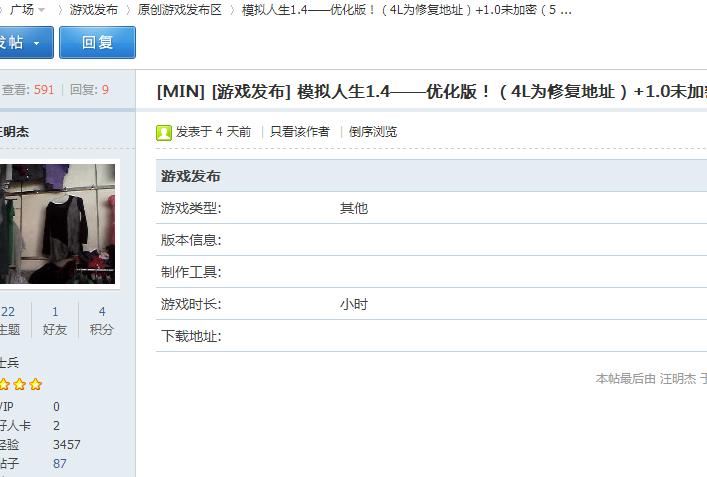Screen dimensions: 707x477
Task: View the author's 22 主题 topics
Action: pyautogui.click(x=9, y=320)
